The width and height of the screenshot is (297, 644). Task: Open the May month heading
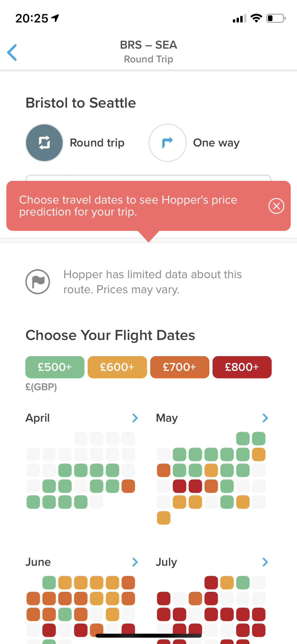pyautogui.click(x=167, y=418)
